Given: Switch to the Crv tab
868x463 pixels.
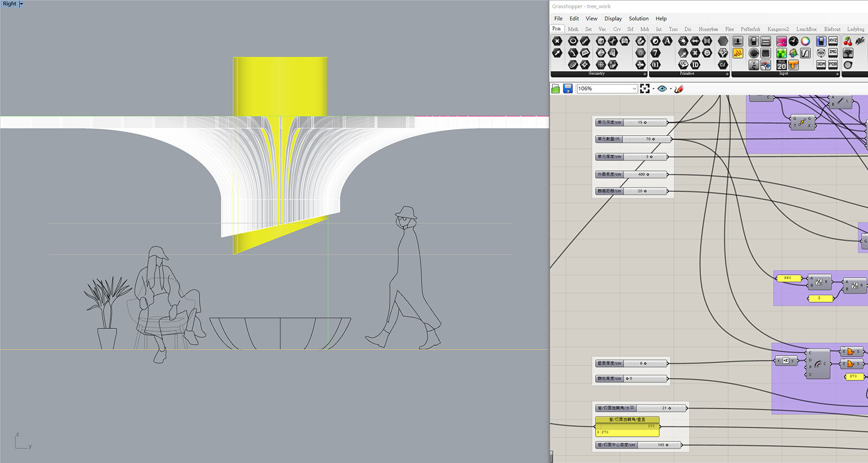Looking at the screenshot, I should (x=617, y=29).
